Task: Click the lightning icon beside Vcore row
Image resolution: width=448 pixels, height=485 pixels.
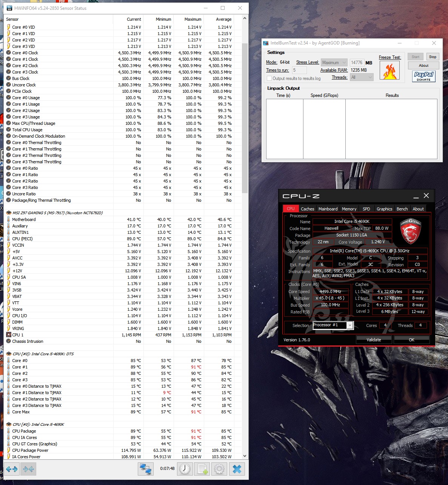Action: 8,309
